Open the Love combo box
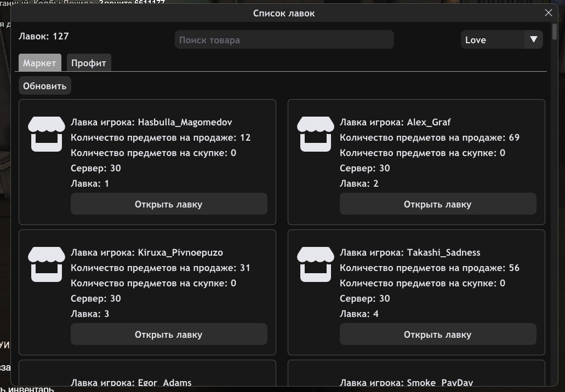Viewport: 565px width, 392px height. point(493,39)
